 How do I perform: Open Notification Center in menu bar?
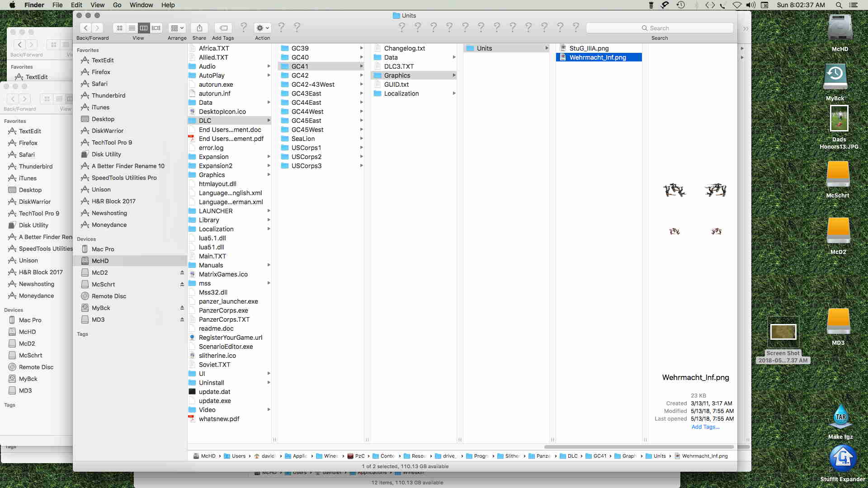coord(853,5)
